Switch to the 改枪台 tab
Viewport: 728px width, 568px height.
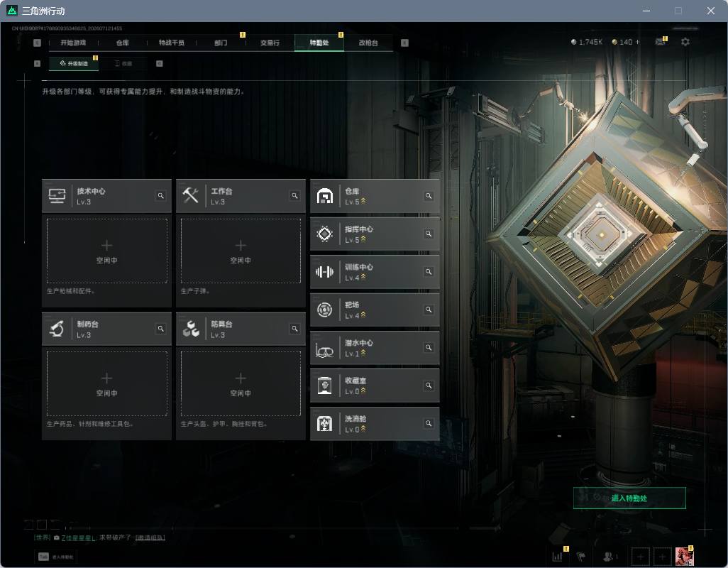coord(368,43)
